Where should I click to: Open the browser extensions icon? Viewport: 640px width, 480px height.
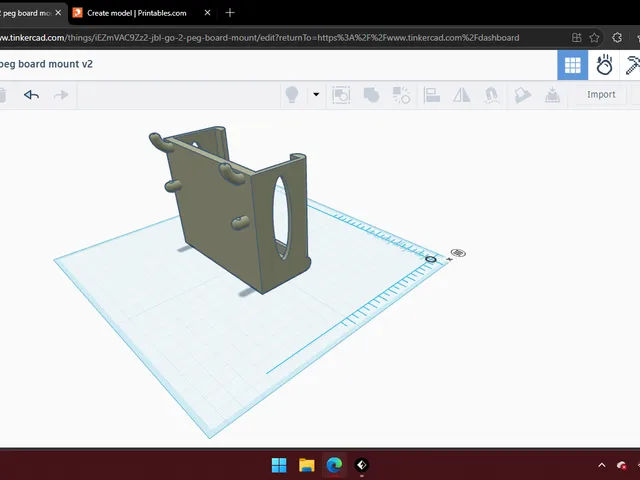tap(617, 38)
